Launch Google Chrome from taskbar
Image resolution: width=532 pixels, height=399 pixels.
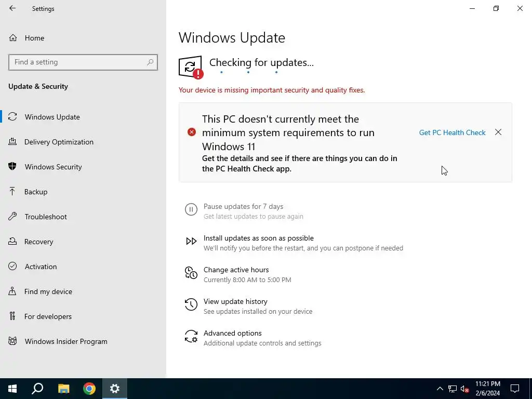point(89,389)
